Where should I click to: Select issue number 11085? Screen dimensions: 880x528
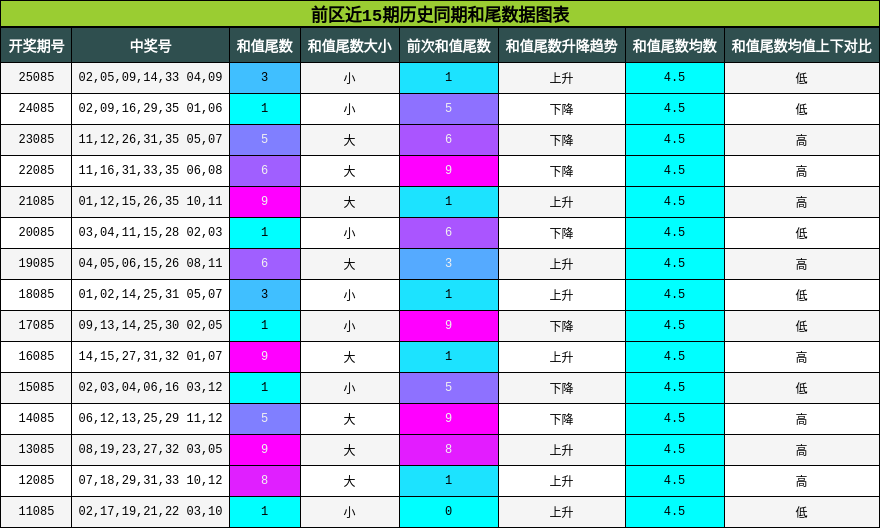pyautogui.click(x=36, y=511)
